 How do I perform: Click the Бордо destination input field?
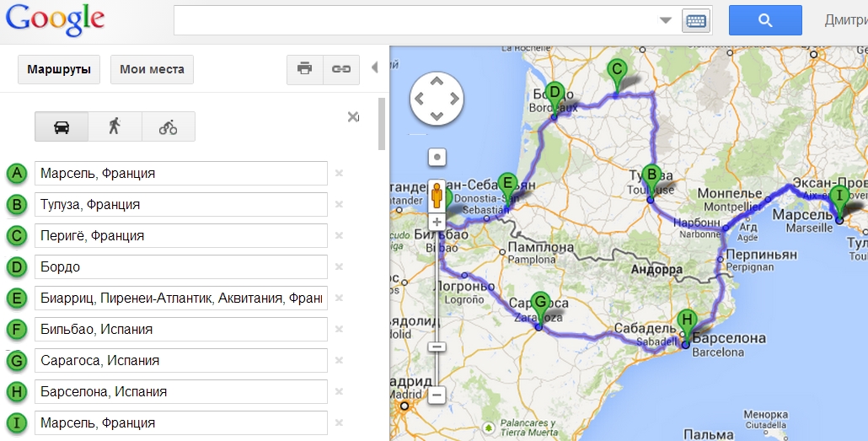click(181, 266)
